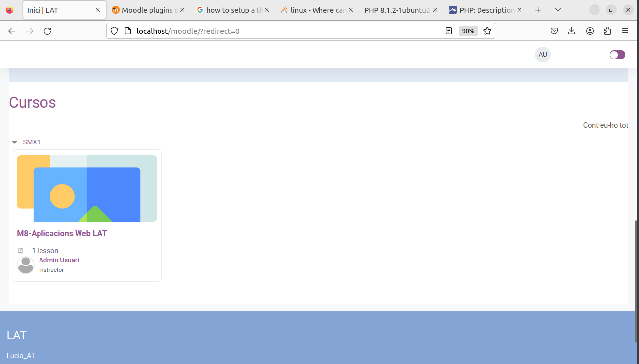Bookmark this page with the star
639x364 pixels.
tap(487, 31)
